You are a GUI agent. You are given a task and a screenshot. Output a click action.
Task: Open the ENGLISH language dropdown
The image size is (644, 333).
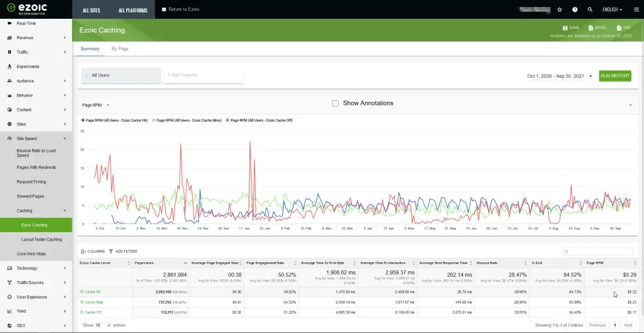coord(612,10)
